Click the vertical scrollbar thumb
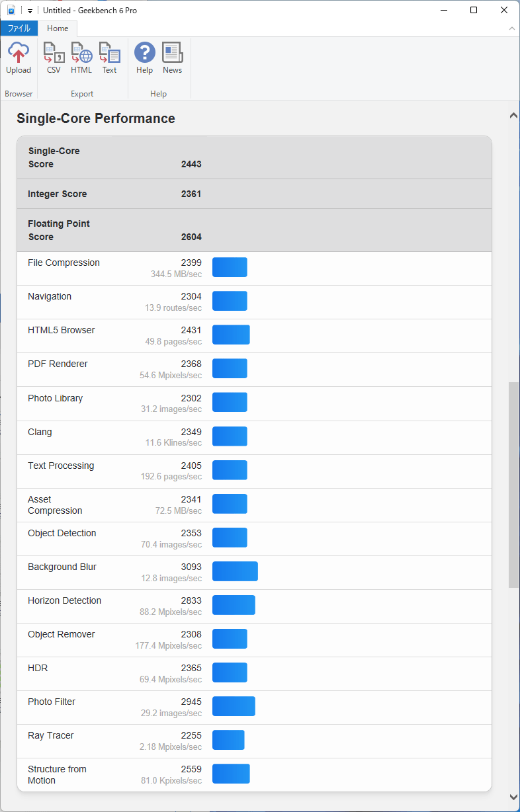Screen dimensions: 520x812 (513, 484)
